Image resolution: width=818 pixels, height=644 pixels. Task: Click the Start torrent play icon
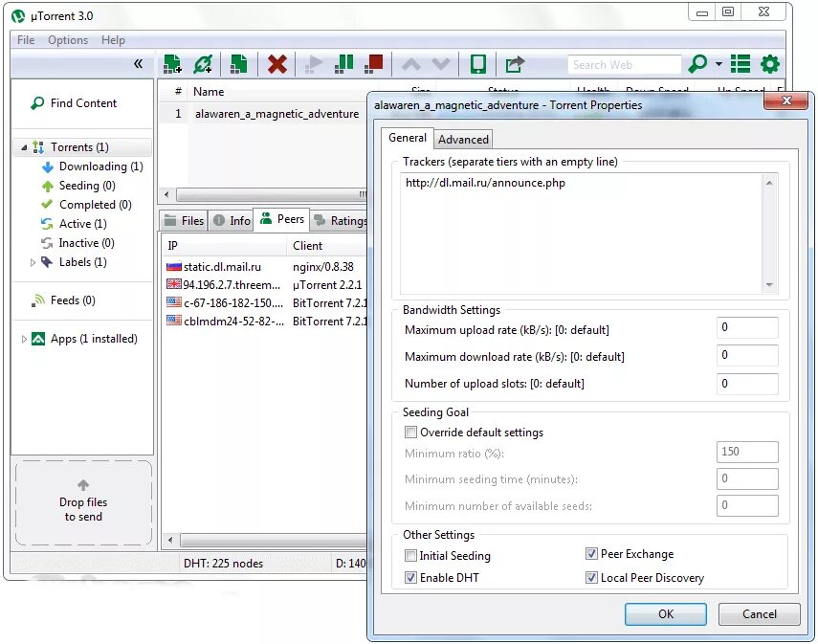tap(314, 64)
